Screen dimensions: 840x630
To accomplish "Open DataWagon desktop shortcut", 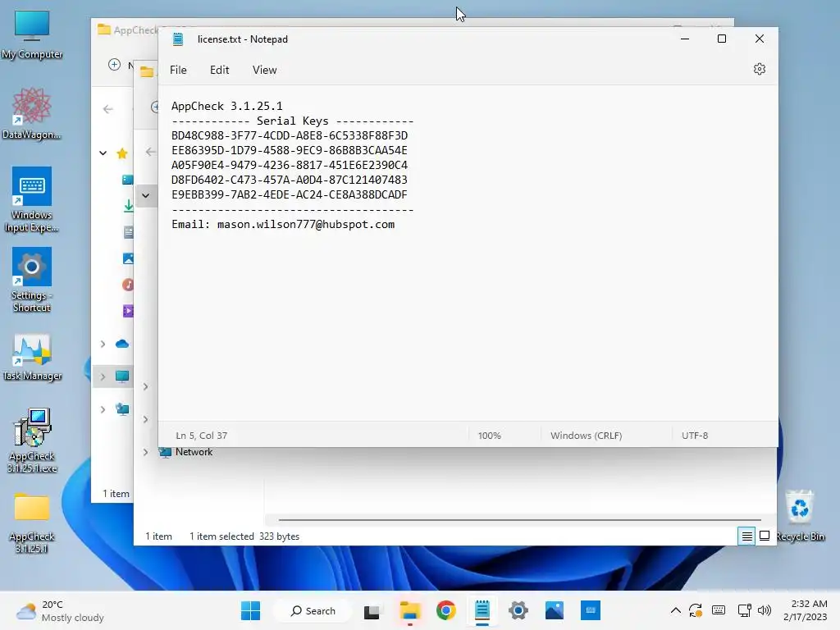I will coord(32,114).
